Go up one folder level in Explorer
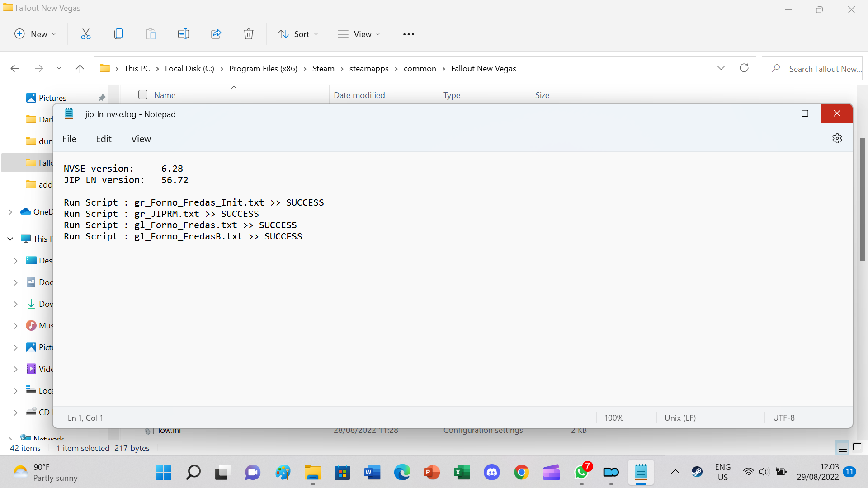Image resolution: width=868 pixels, height=488 pixels. coord(80,69)
